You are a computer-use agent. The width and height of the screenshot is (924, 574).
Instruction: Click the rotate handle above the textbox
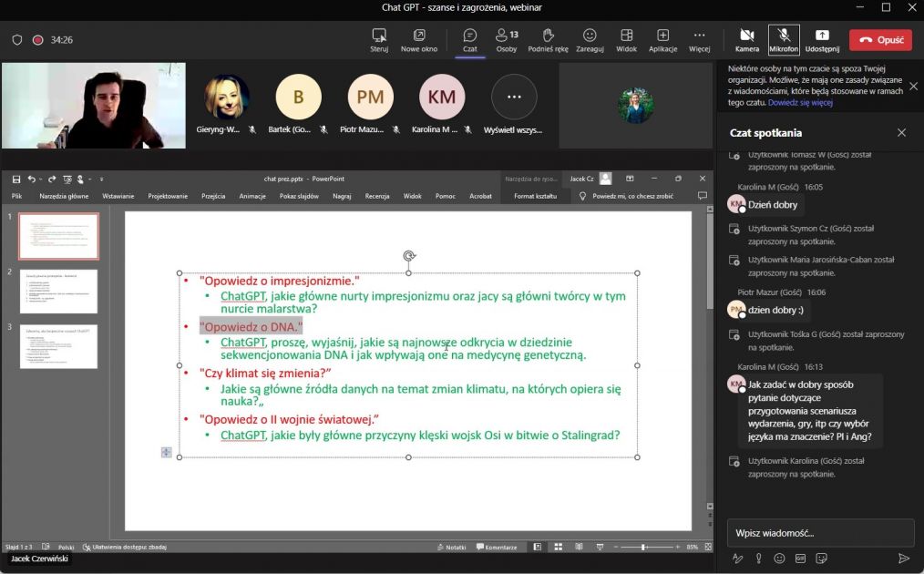(x=409, y=255)
